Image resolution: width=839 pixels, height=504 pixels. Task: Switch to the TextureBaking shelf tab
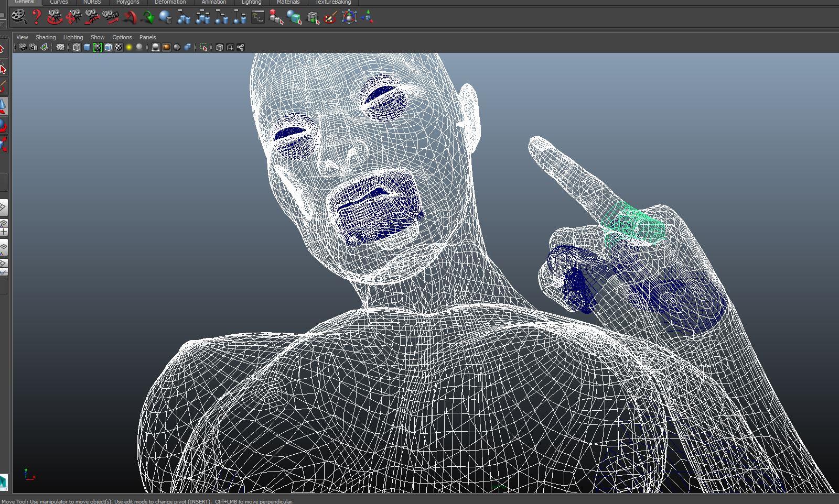333,2
